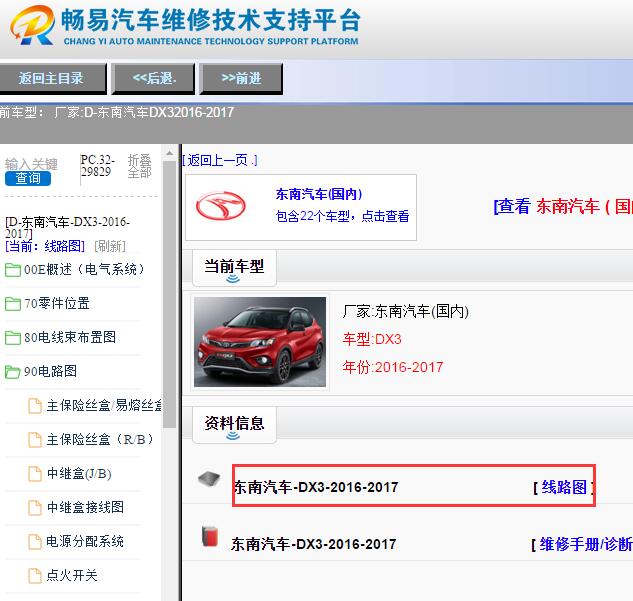Go back to the main directory

52,78
